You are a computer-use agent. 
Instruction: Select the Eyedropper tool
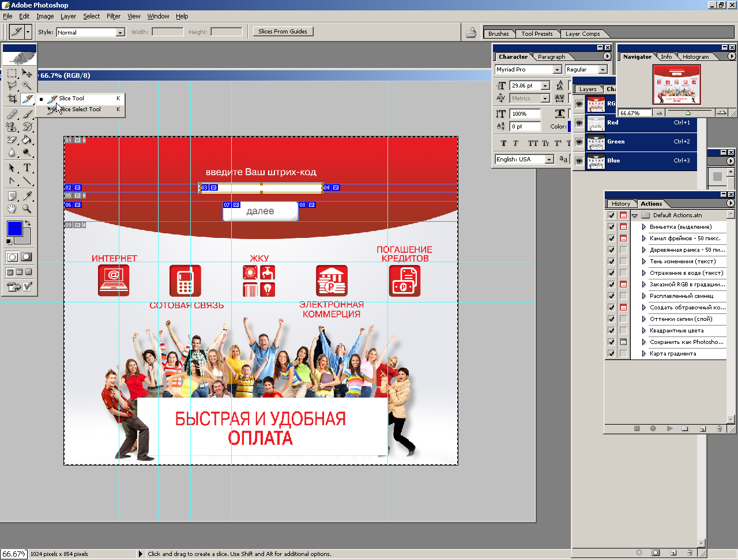click(x=27, y=196)
